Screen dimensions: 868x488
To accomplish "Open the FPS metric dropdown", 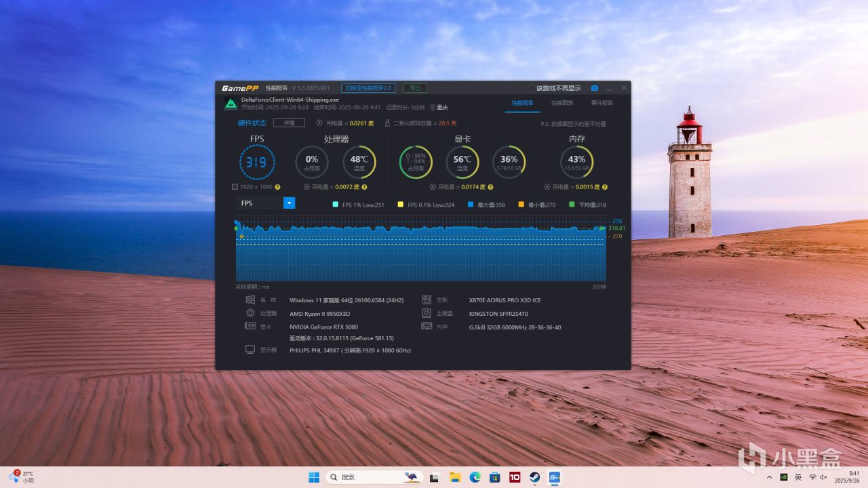I will [266, 203].
